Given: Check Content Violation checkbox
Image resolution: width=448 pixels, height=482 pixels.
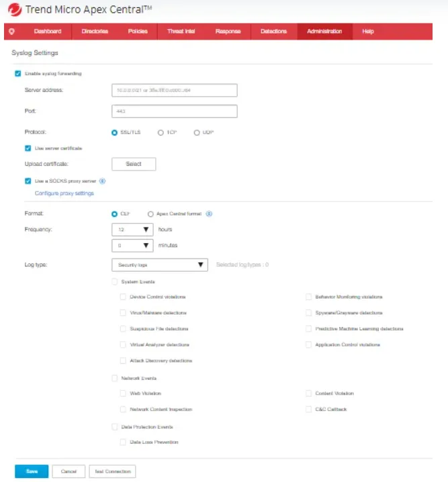Looking at the screenshot, I should pos(308,393).
